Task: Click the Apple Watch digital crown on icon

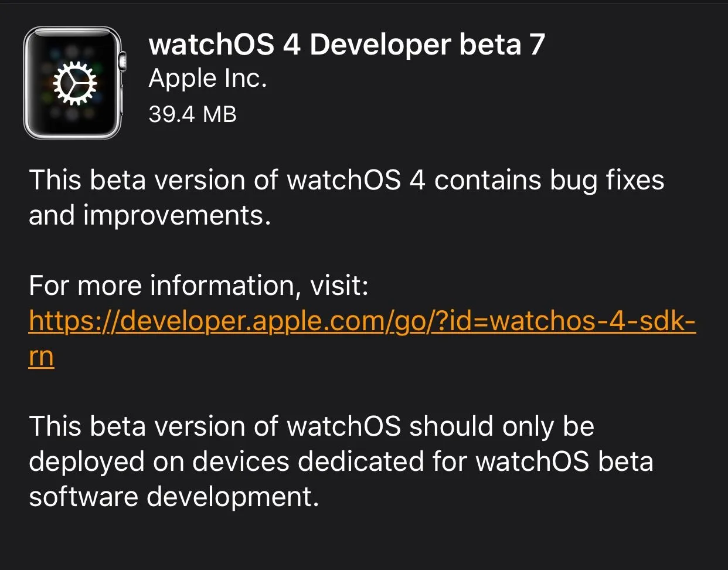Action: tap(122, 61)
